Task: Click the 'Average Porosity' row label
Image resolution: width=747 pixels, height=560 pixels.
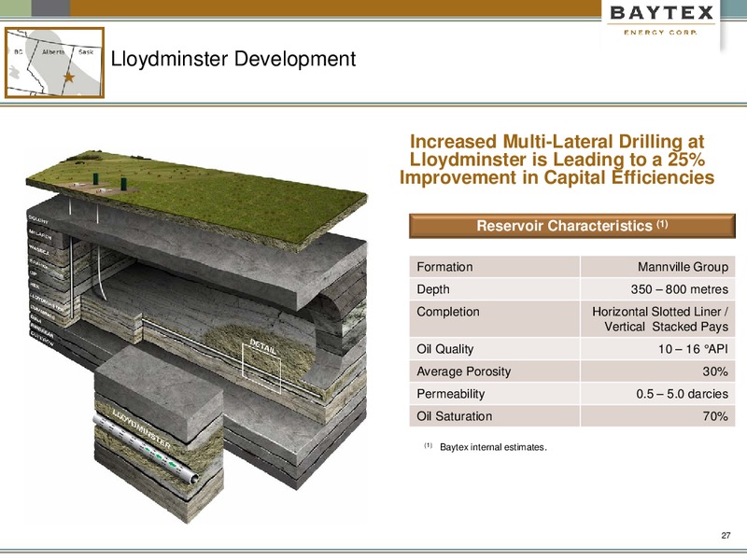Action: [x=463, y=371]
